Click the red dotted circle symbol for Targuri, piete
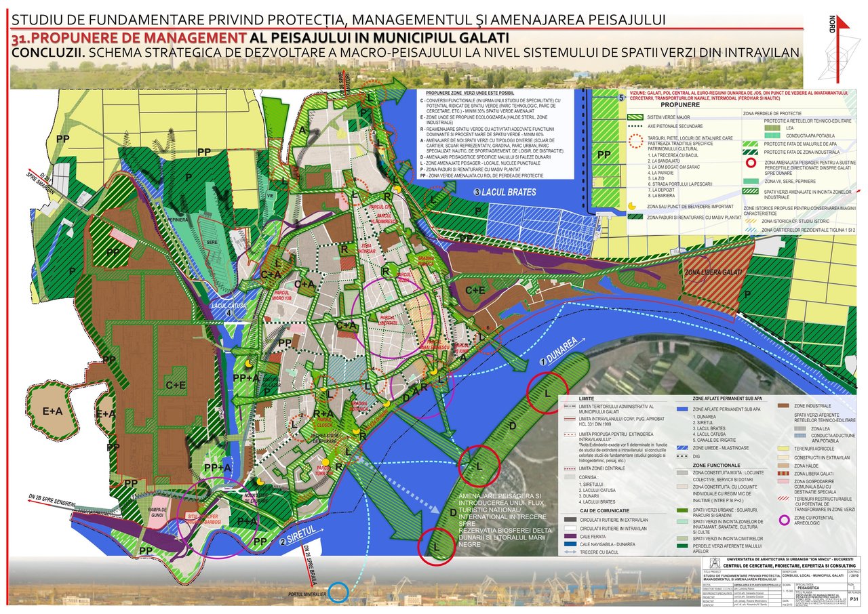868x614 pixels. point(636,141)
